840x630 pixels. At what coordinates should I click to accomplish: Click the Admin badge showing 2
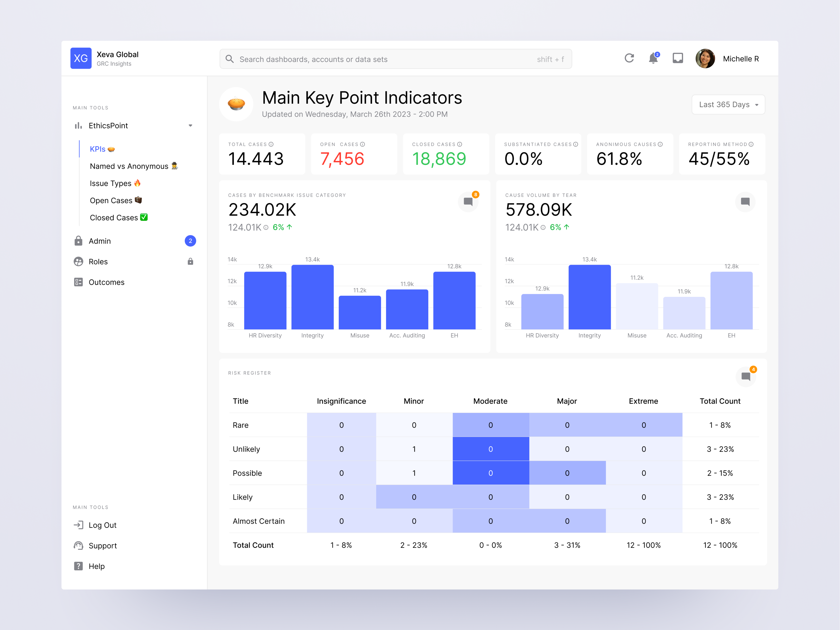[x=190, y=241]
